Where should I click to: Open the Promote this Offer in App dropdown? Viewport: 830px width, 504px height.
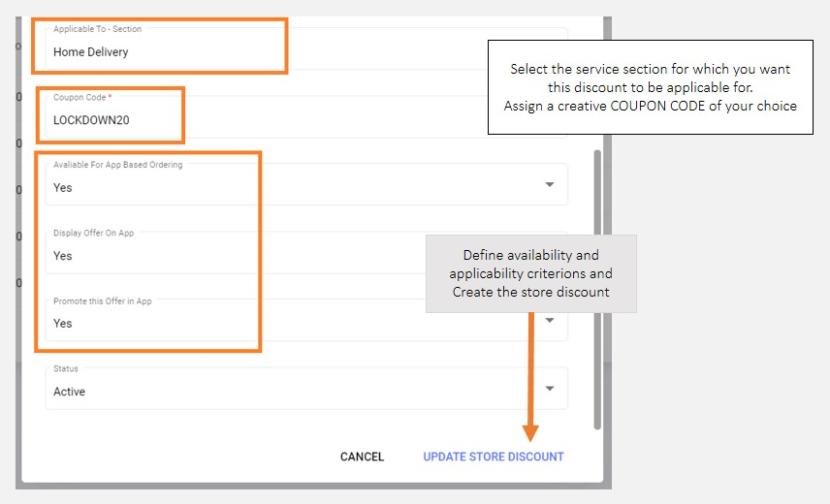coord(291,321)
